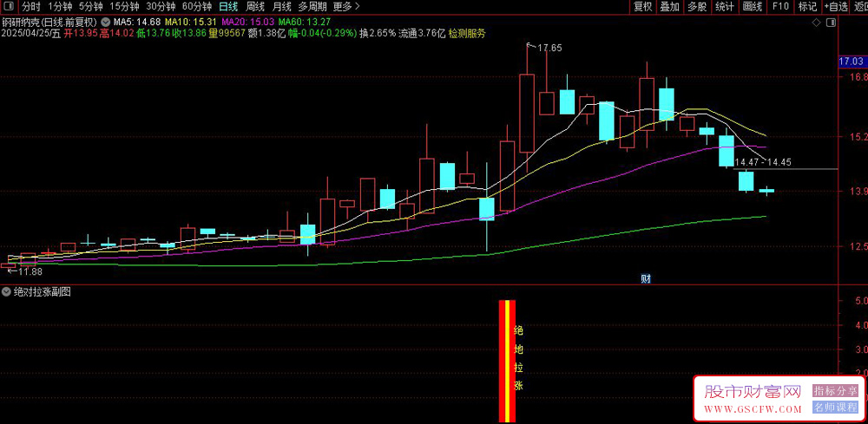This screenshot has height=424, width=868.
Task: Open the F10 company info
Action: pyautogui.click(x=780, y=7)
